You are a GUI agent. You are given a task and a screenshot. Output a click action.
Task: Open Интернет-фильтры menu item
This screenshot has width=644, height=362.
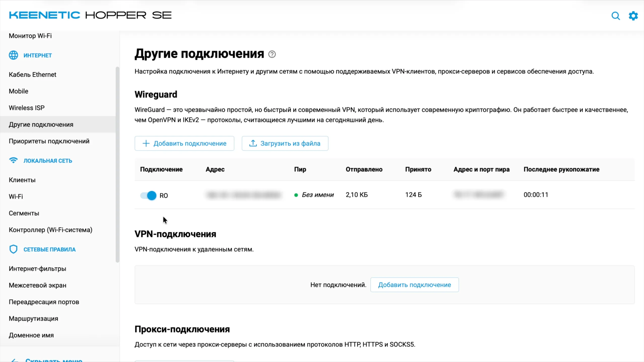[37, 268]
